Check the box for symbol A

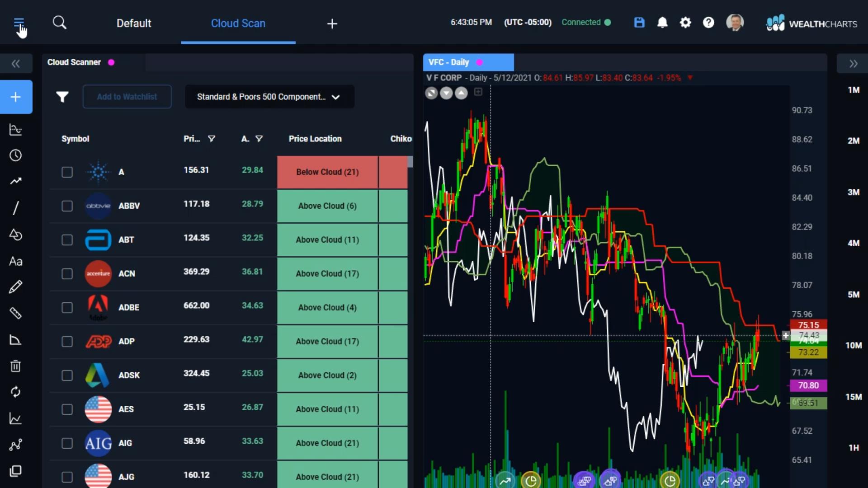(x=67, y=172)
